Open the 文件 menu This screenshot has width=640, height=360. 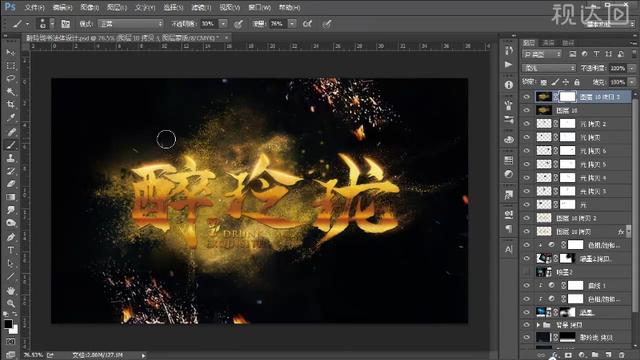click(x=34, y=7)
